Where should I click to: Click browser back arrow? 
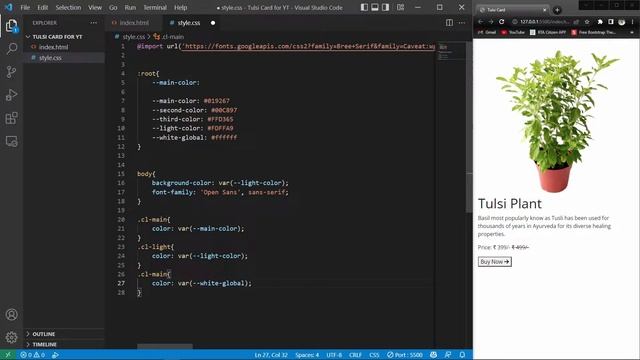click(x=480, y=22)
